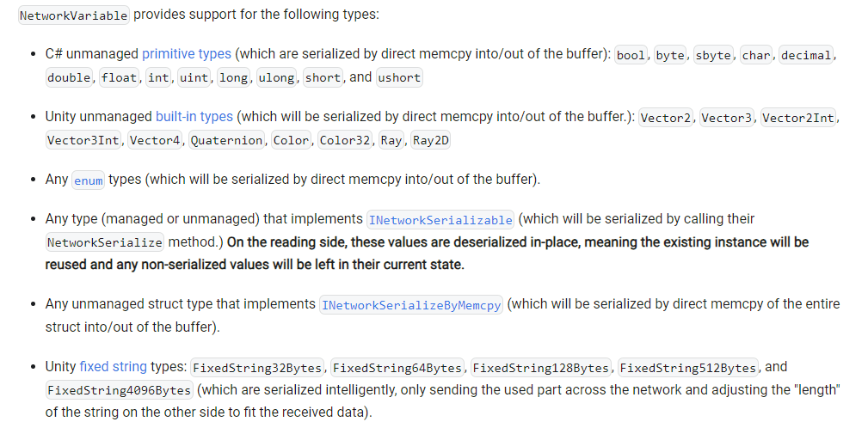Click the decimal code tag

coord(806,55)
